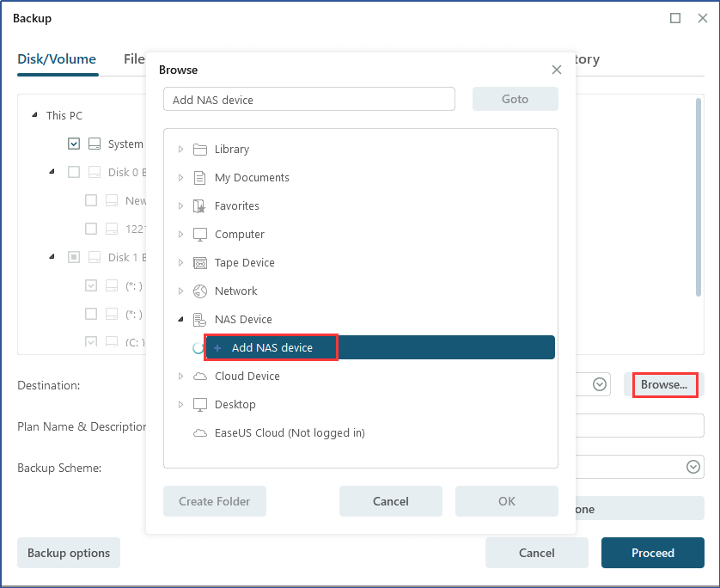This screenshot has height=588, width=720.
Task: Check the Disk 0 checkbox
Action: [x=74, y=173]
